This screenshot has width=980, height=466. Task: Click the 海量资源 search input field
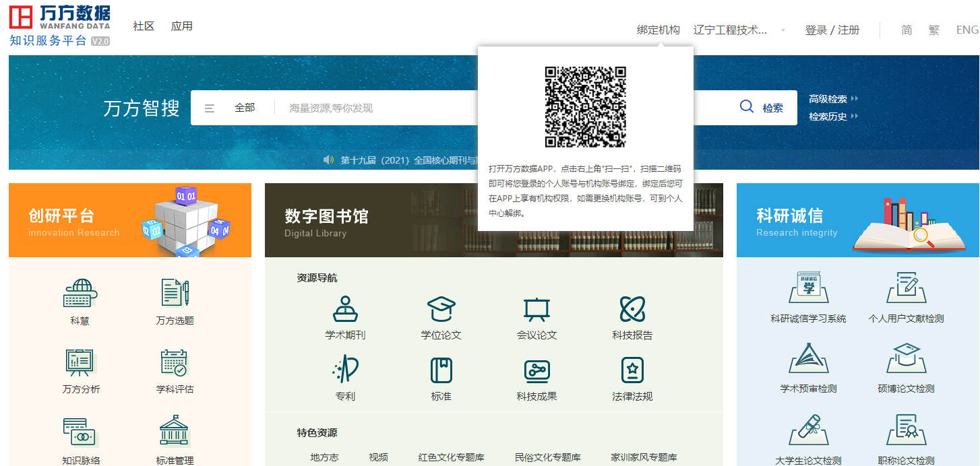pyautogui.click(x=377, y=108)
